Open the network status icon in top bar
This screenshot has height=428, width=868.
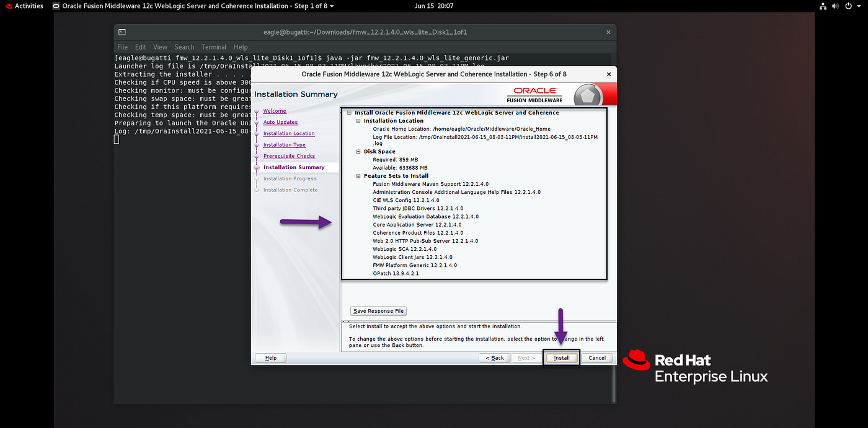(823, 6)
